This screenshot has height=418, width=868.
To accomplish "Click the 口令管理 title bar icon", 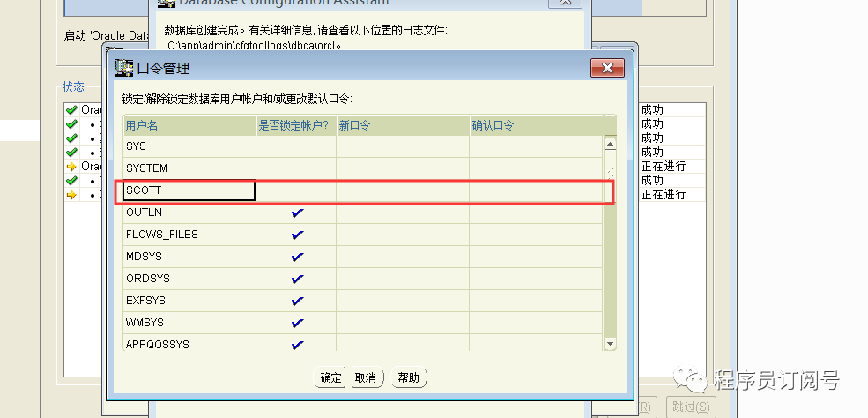I will point(124,68).
